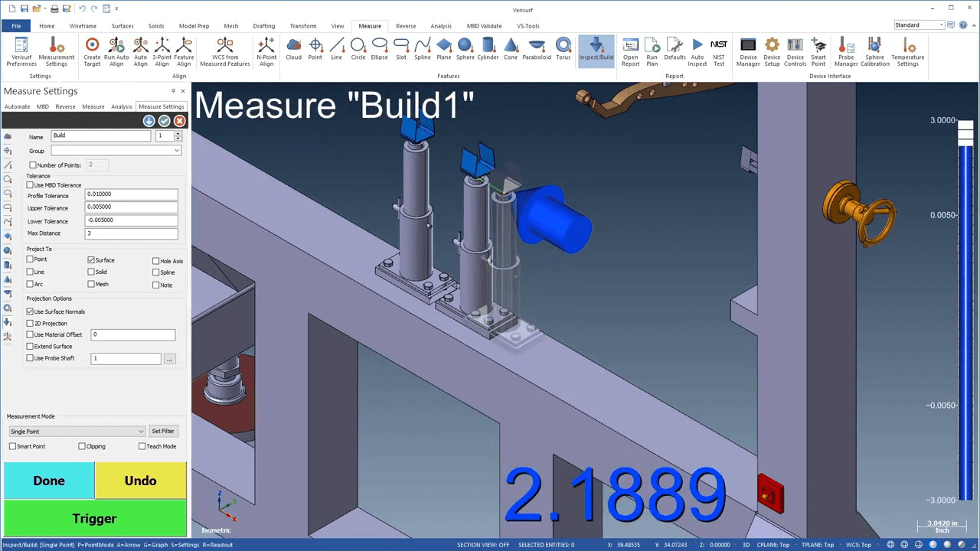980x551 pixels.
Task: Select the Create Target tool
Action: [92, 52]
